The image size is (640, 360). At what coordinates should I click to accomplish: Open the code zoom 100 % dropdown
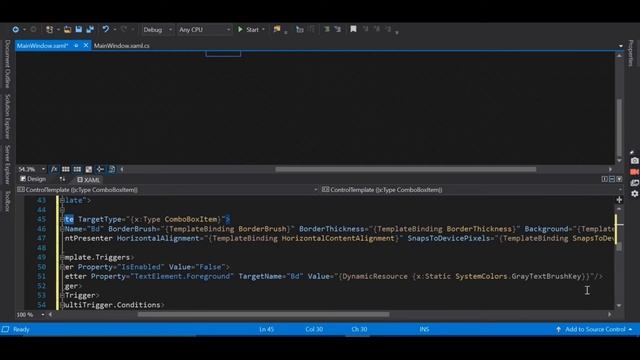tap(42, 315)
